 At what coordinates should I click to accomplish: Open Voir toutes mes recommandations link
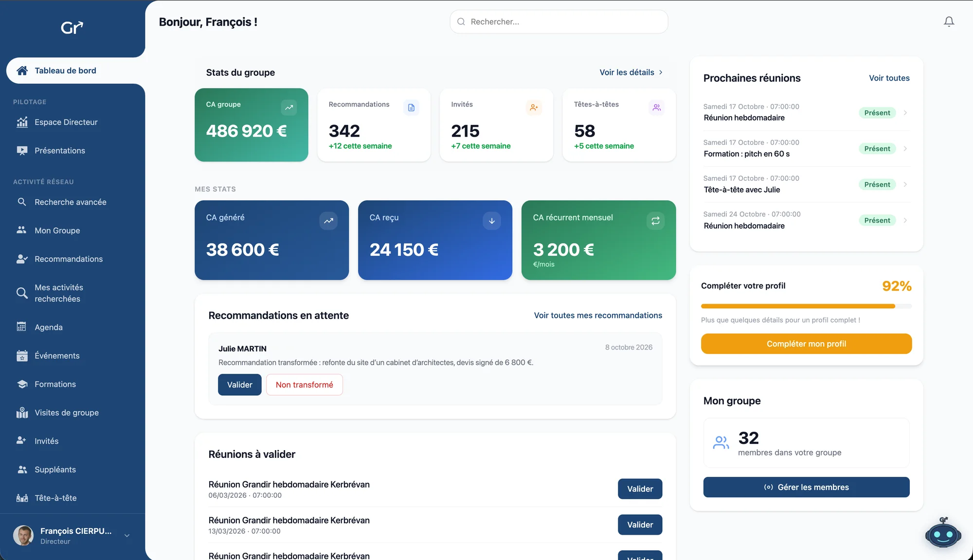tap(598, 315)
